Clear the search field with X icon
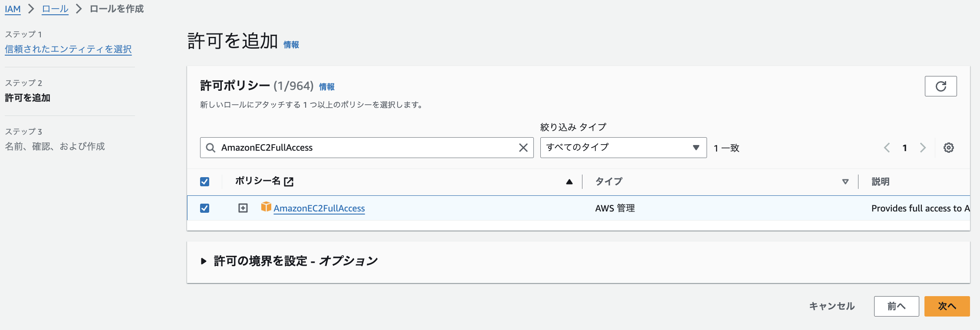The width and height of the screenshot is (980, 330). click(x=523, y=148)
